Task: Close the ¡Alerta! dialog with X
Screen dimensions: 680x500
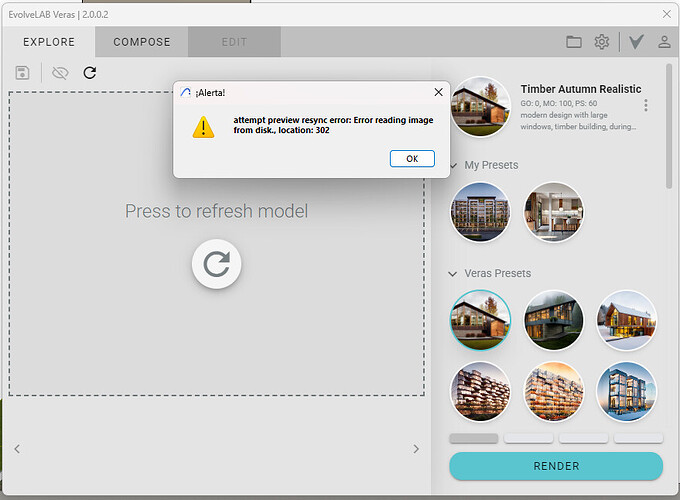Action: (438, 92)
